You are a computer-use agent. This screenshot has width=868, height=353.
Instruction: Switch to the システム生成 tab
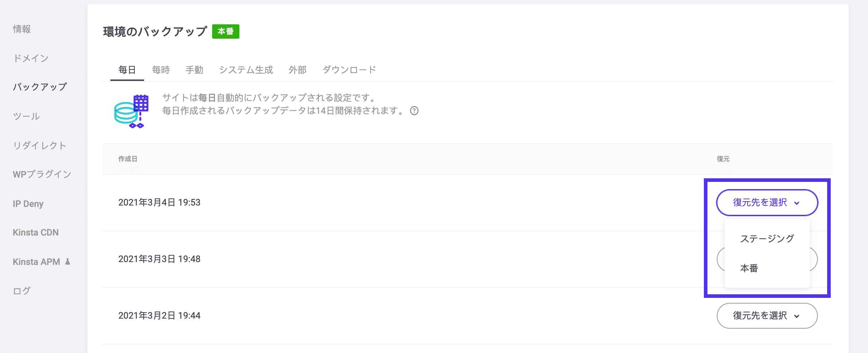(247, 70)
